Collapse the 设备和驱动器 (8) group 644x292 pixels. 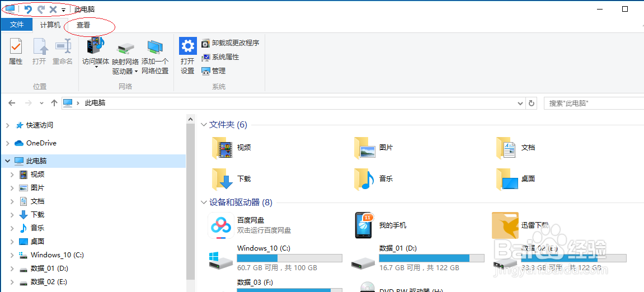[x=204, y=202]
